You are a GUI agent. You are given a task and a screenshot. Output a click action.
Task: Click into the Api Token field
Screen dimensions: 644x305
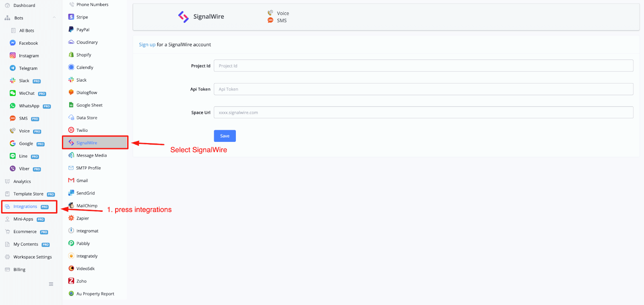point(423,89)
